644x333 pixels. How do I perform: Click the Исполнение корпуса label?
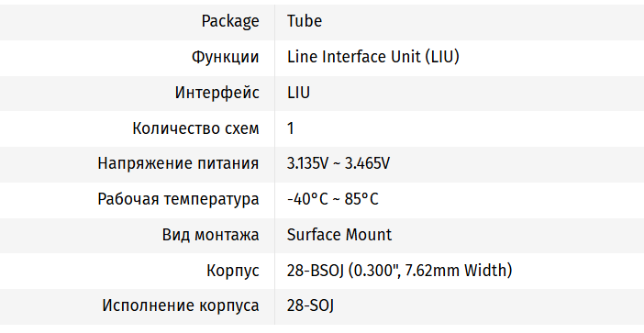pyautogui.click(x=181, y=306)
